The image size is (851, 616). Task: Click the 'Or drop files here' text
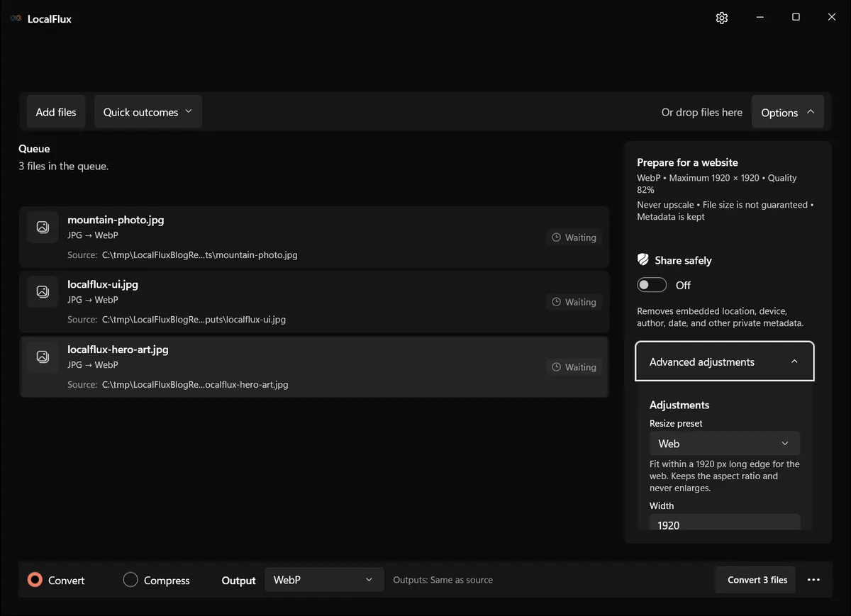(702, 112)
